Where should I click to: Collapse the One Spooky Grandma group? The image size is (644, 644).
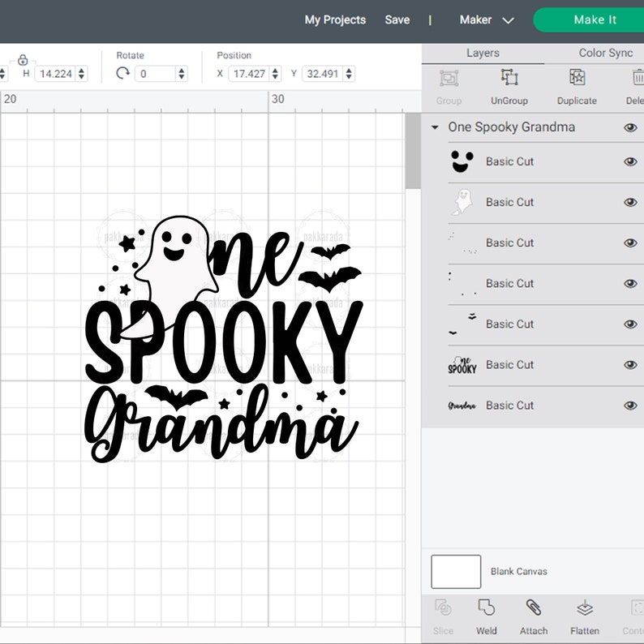coord(435,127)
